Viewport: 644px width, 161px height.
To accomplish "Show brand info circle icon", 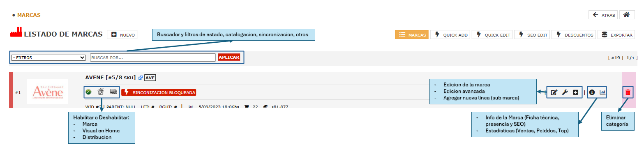I will tap(592, 92).
